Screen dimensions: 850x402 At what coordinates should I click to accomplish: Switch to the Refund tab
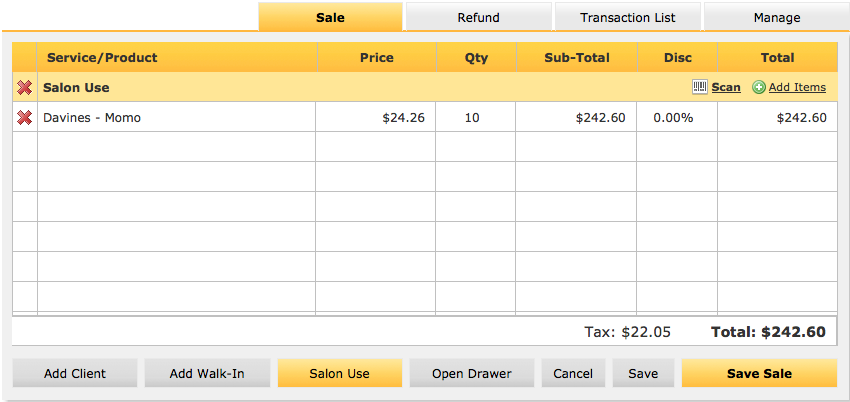478,17
